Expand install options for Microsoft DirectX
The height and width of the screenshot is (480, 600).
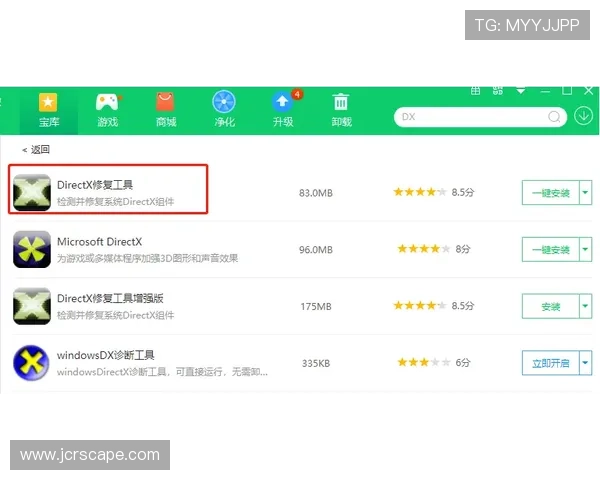tap(585, 250)
